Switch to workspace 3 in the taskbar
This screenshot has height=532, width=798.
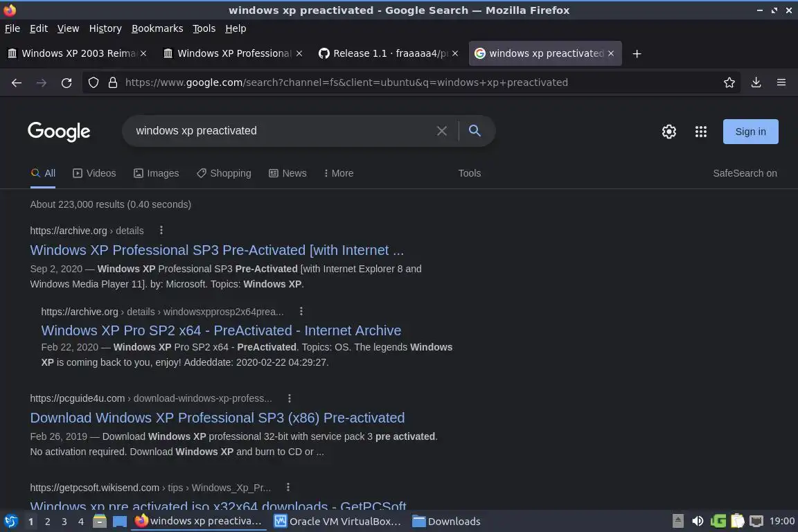click(64, 522)
